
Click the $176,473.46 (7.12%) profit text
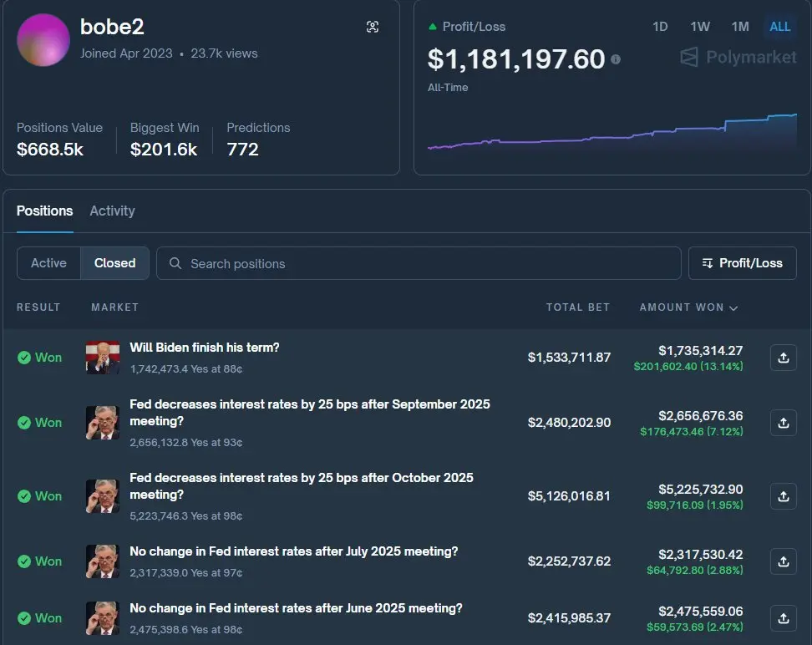[692, 432]
